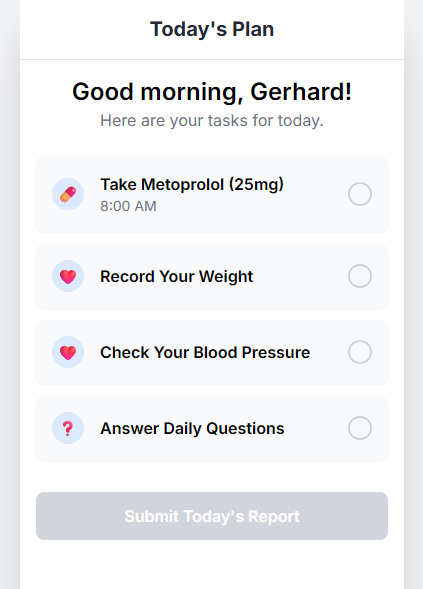
Task: Open the Check Your Blood Pressure label
Action: [x=205, y=352]
